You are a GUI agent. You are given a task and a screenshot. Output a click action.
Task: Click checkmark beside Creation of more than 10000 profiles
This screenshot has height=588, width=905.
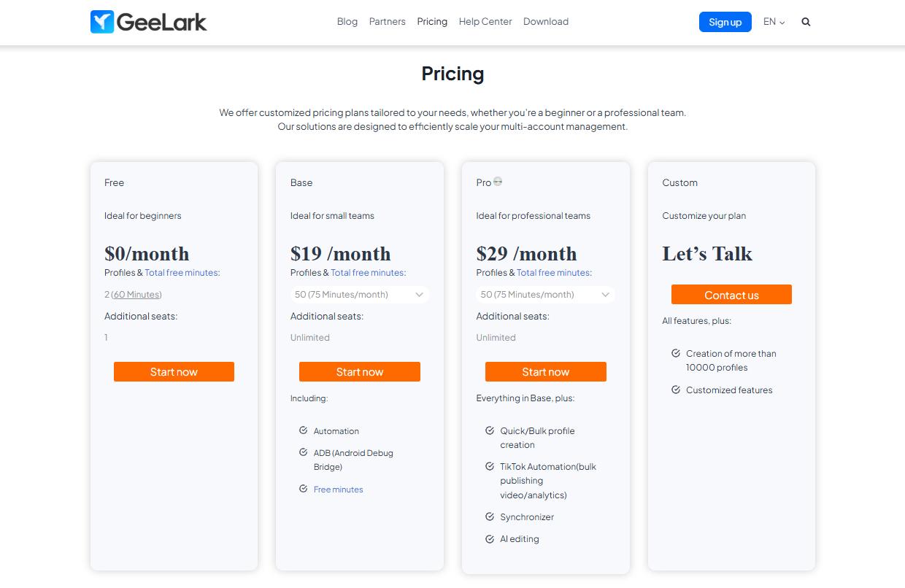point(676,353)
